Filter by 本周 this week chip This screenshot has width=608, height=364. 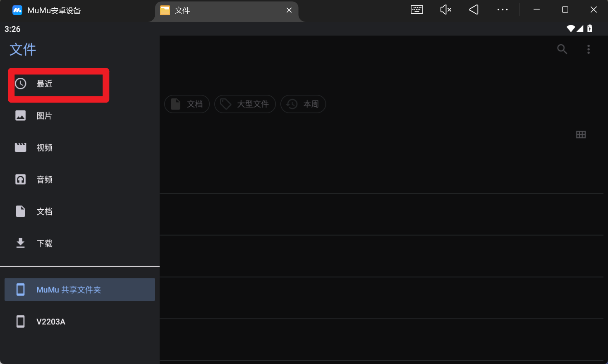pyautogui.click(x=303, y=104)
